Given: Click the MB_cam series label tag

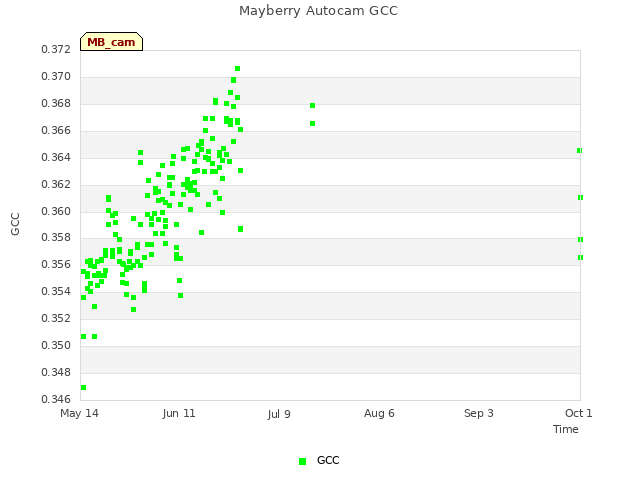Looking at the screenshot, I should point(111,42).
